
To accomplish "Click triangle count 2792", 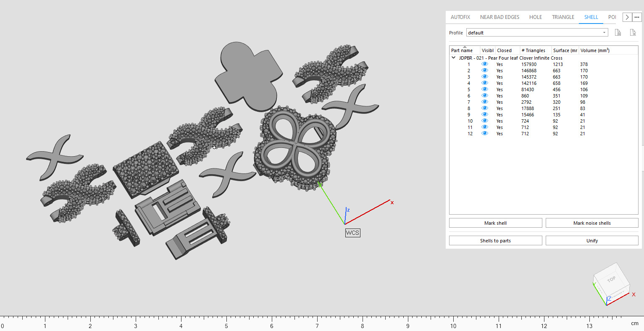I will [x=526, y=102].
